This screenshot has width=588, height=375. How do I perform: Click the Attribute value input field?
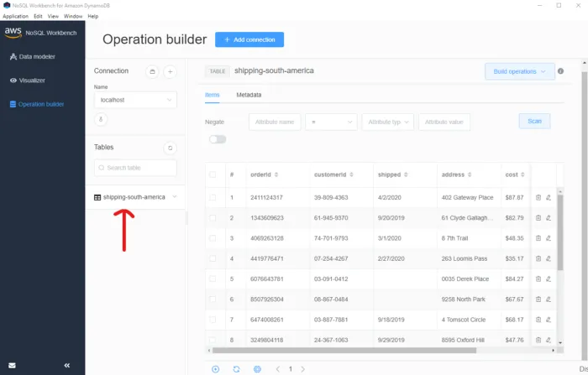[444, 122]
